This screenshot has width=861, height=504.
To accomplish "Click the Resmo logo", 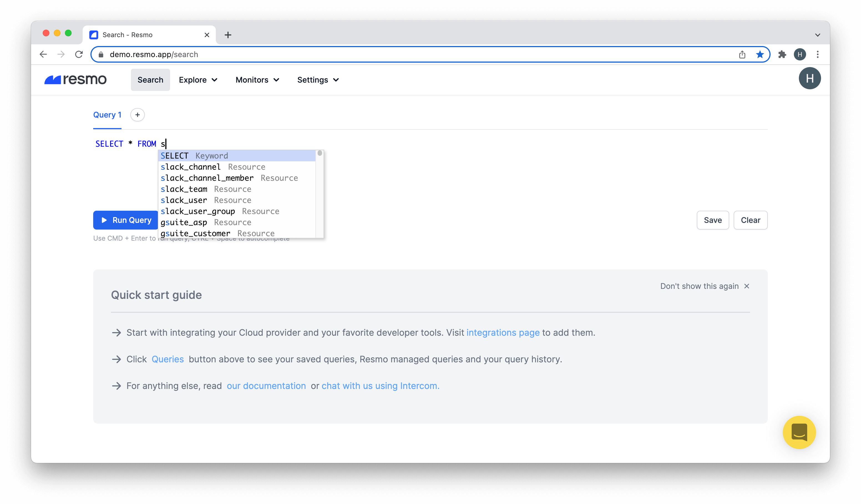I will (75, 80).
